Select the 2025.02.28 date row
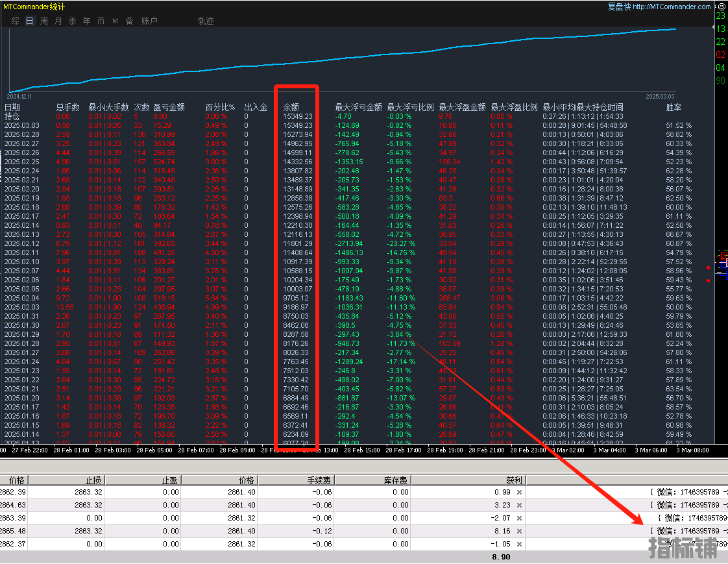 (x=22, y=135)
